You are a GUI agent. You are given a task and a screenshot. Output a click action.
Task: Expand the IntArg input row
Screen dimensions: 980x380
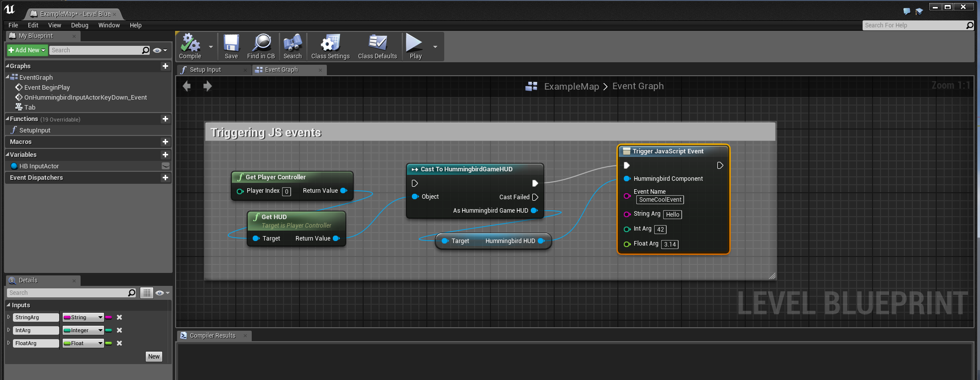pyautogui.click(x=8, y=330)
